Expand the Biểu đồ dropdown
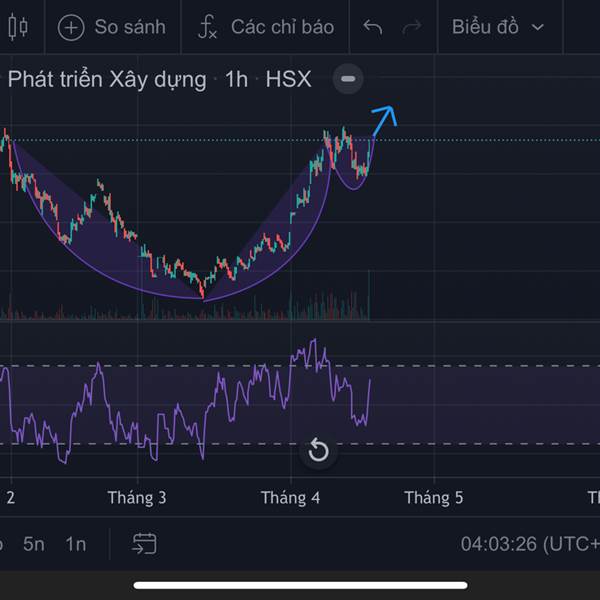600x600 pixels. (x=497, y=27)
